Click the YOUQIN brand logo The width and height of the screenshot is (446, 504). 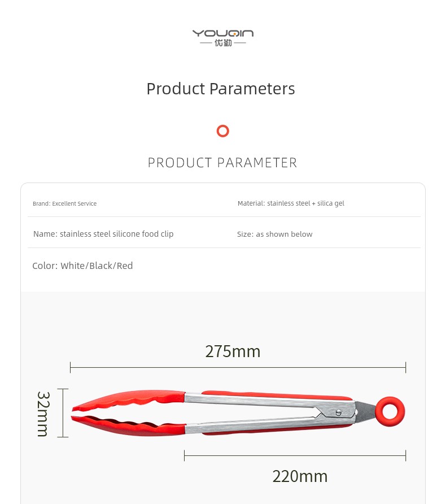click(222, 33)
